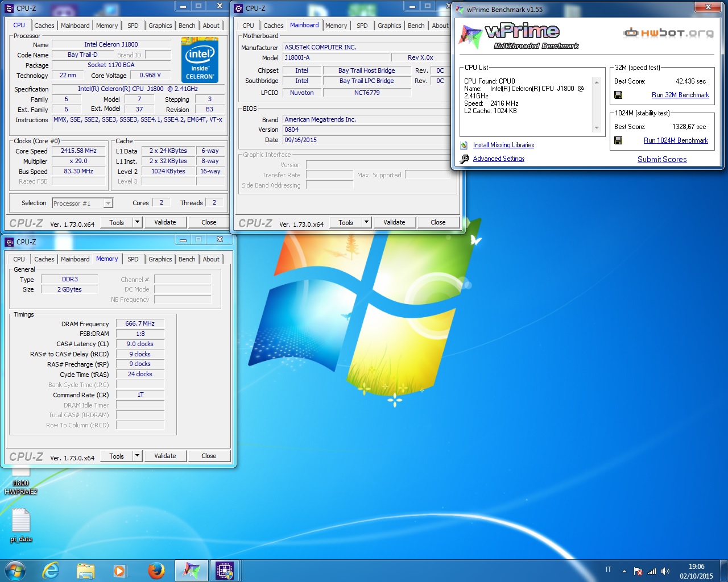
Task: Click the Install Missing Libraries icon
Action: [464, 145]
